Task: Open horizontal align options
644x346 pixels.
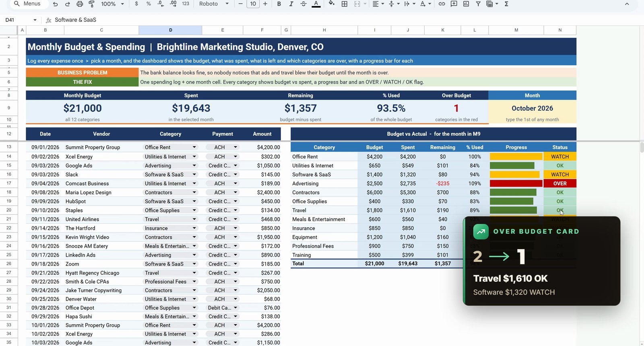Action: 378,4
